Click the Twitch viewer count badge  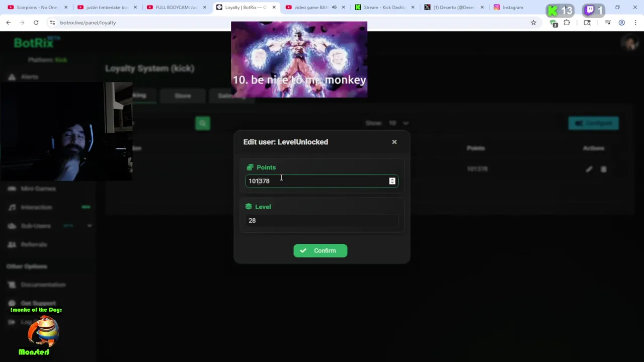[x=594, y=10]
